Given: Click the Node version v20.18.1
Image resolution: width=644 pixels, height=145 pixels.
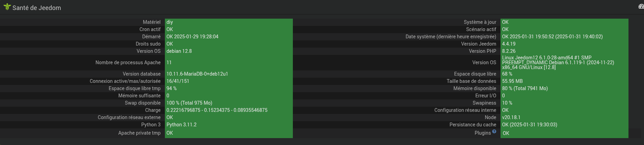Looking at the screenshot, I should click(x=511, y=117).
